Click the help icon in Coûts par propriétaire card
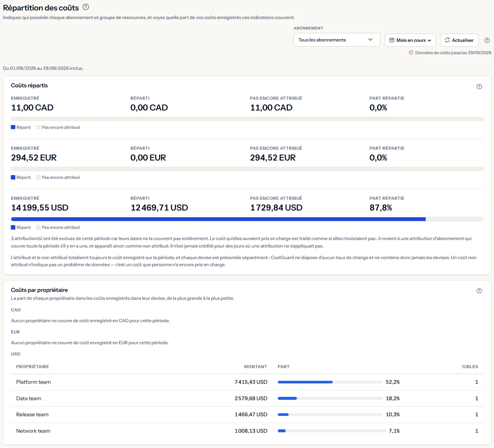 pos(479,291)
